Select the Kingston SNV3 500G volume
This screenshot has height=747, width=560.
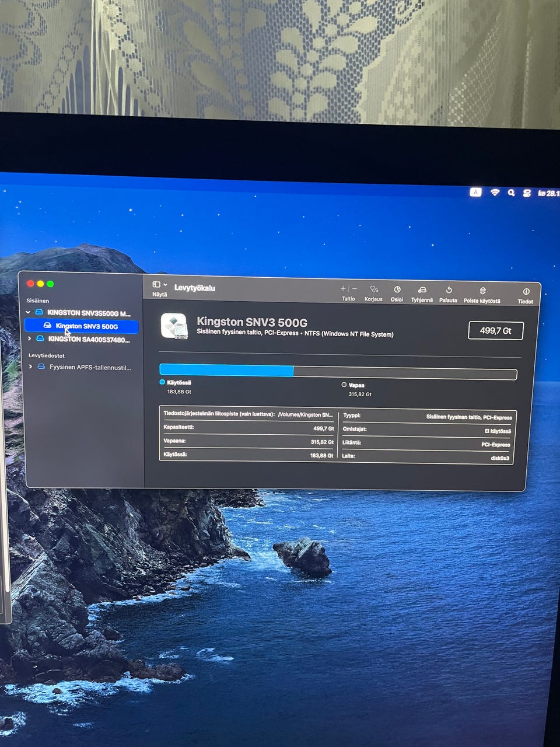click(x=82, y=326)
